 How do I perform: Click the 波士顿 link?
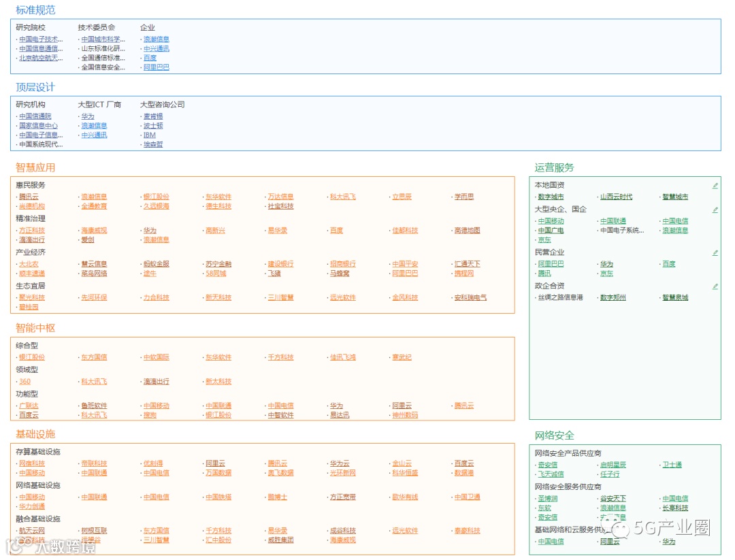pos(153,126)
